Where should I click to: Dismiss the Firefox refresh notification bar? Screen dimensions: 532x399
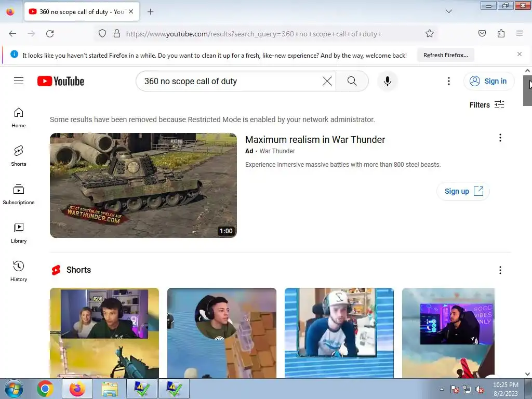[520, 54]
